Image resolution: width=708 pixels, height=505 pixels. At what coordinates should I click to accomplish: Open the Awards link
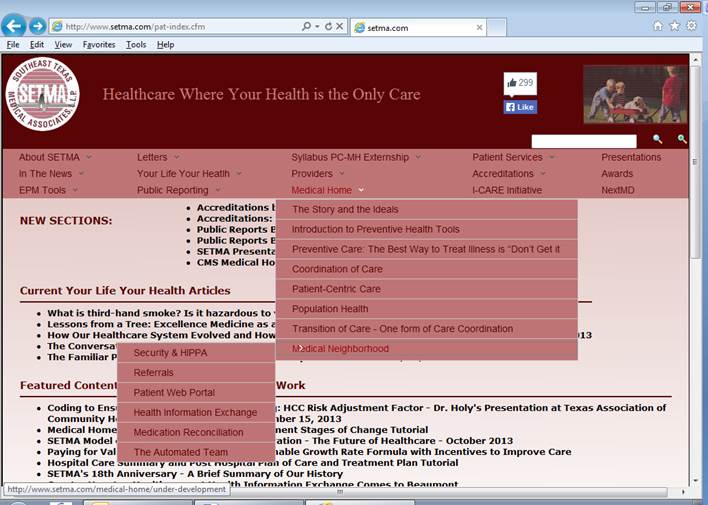tap(617, 174)
